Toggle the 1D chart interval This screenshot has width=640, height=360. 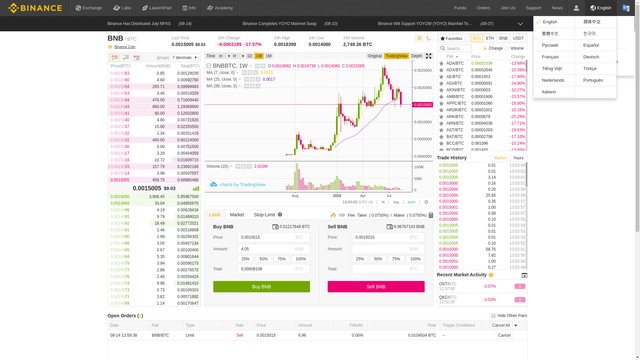tap(249, 56)
